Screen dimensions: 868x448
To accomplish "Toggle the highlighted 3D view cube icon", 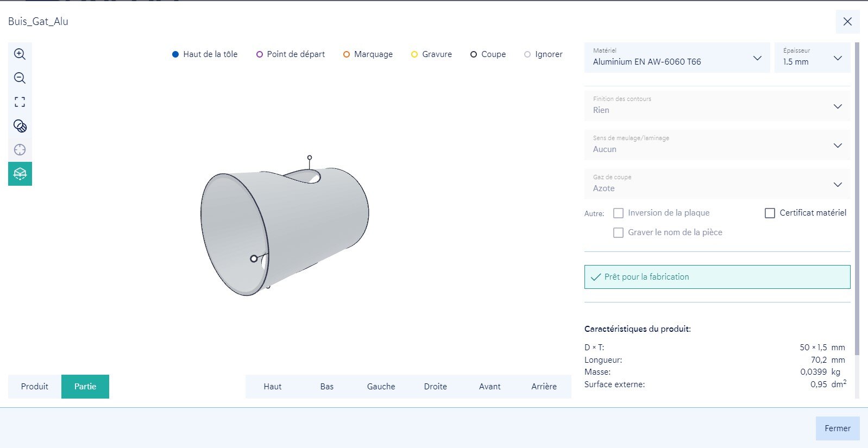I will [20, 174].
